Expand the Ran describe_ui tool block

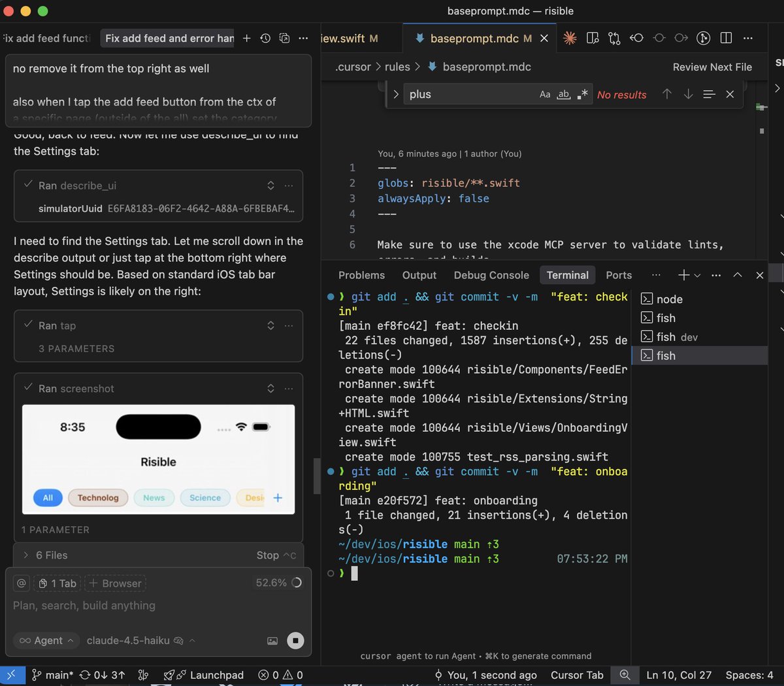click(270, 186)
